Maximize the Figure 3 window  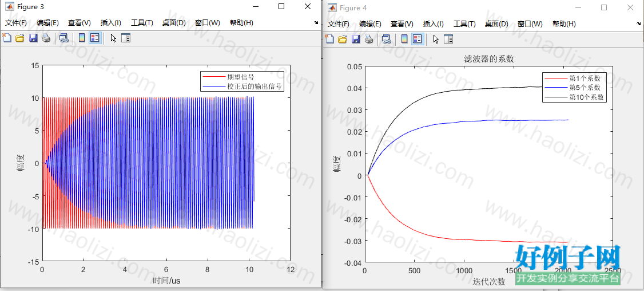click(x=281, y=6)
